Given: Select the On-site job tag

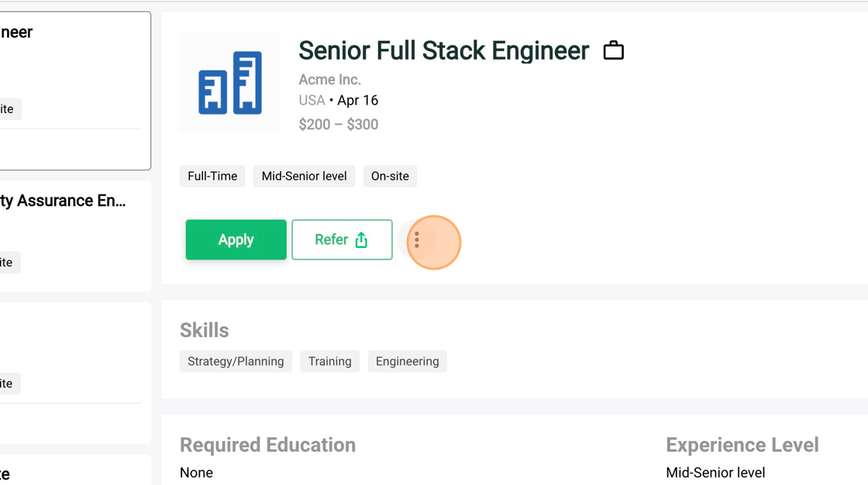Looking at the screenshot, I should point(390,176).
